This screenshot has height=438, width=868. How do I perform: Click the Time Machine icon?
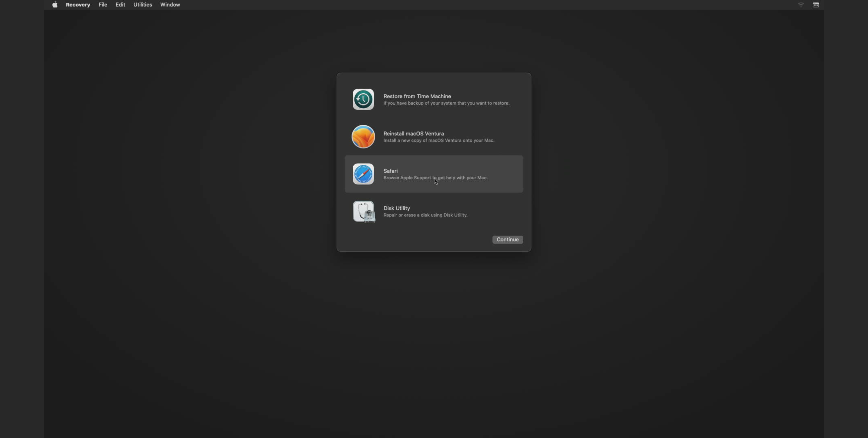point(363,99)
